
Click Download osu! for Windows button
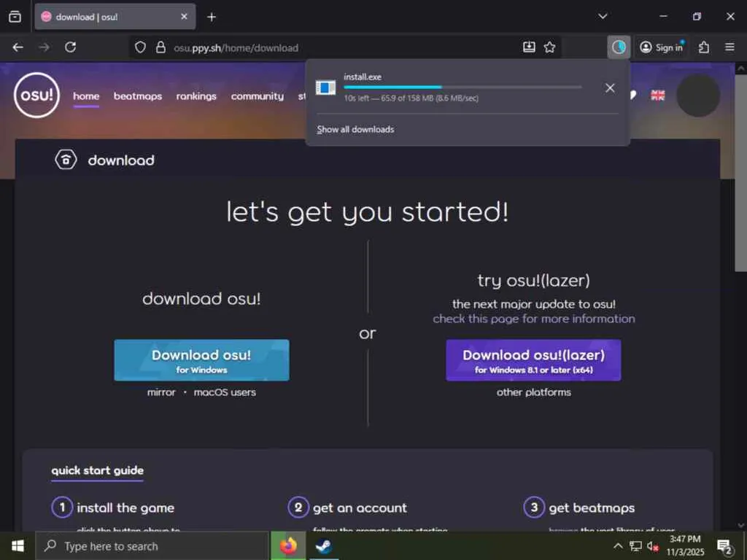coord(201,360)
